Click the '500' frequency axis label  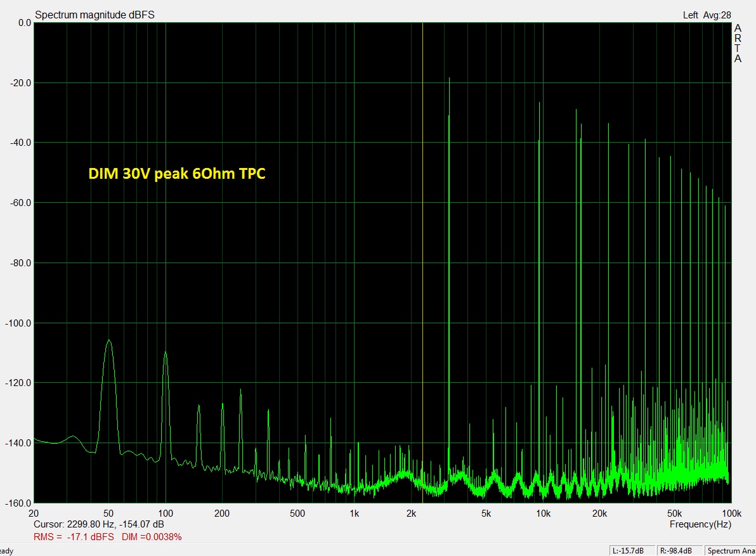click(x=297, y=514)
